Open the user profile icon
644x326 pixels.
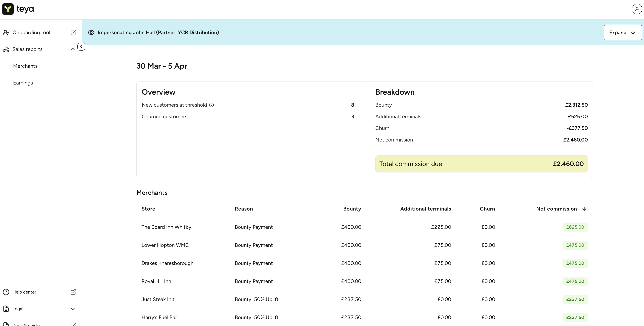[637, 9]
